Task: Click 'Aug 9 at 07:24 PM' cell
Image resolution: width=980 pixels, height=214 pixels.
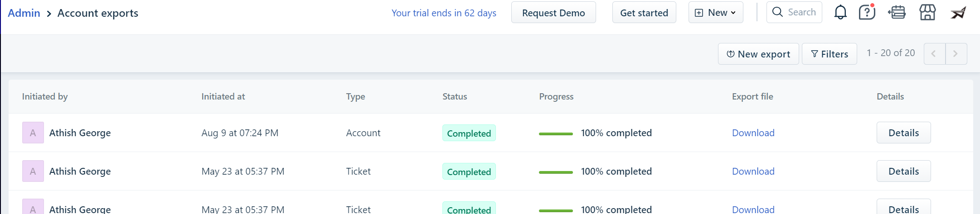Action: coord(240,133)
